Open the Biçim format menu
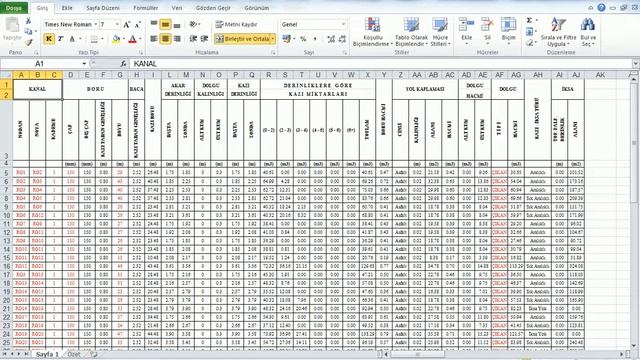The width and height of the screenshot is (640, 360). [509, 31]
